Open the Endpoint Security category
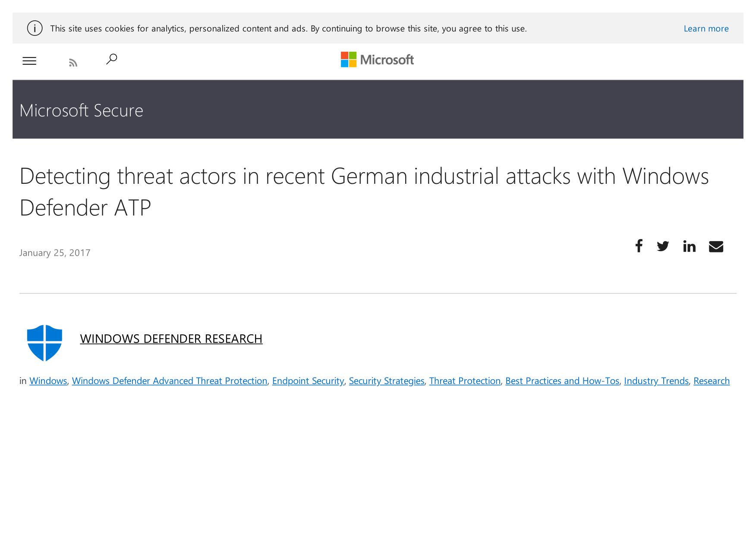This screenshot has height=535, width=756. [x=308, y=381]
